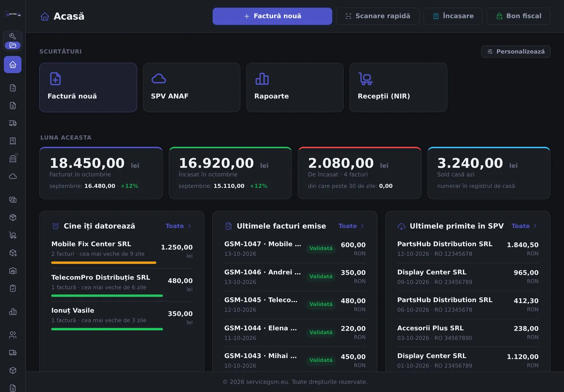Open the SPV ANAF shortcut card
The height and width of the screenshot is (392, 564).
(191, 87)
